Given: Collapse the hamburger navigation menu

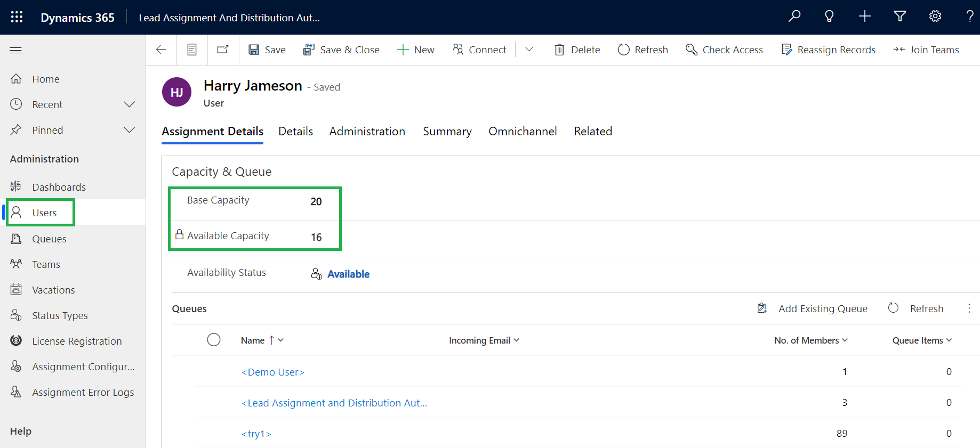Looking at the screenshot, I should pyautogui.click(x=16, y=51).
